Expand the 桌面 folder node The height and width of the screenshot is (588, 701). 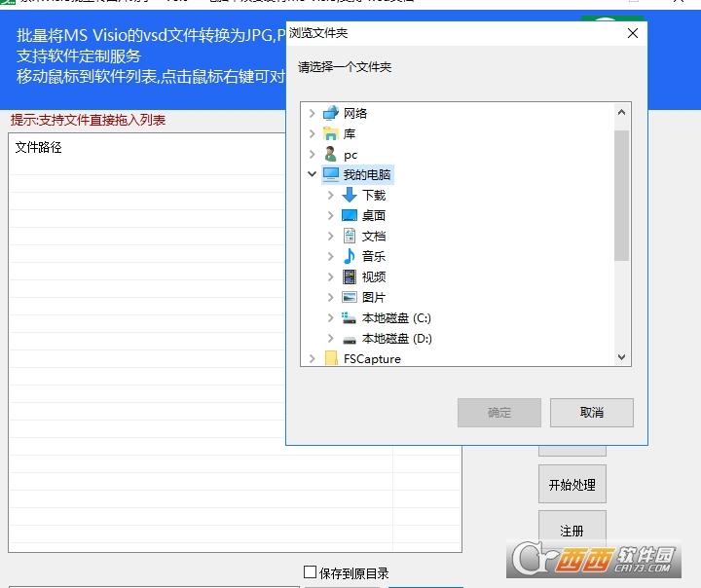coord(330,215)
